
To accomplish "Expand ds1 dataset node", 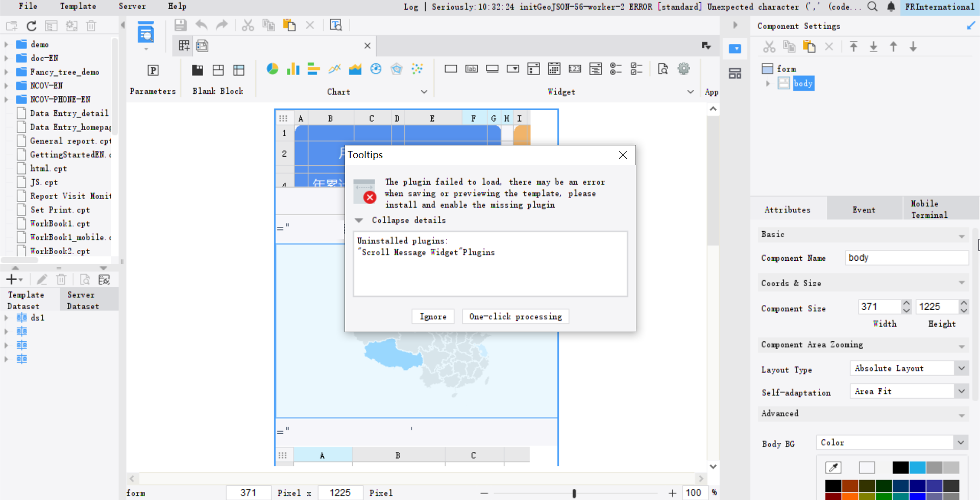I will tap(6, 318).
